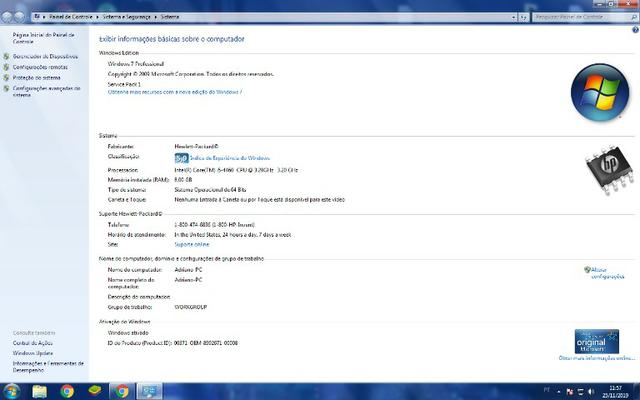Screen dimensions: 640x400
Task: Switch to the active Chrome window in taskbar
Action: pyautogui.click(x=121, y=391)
